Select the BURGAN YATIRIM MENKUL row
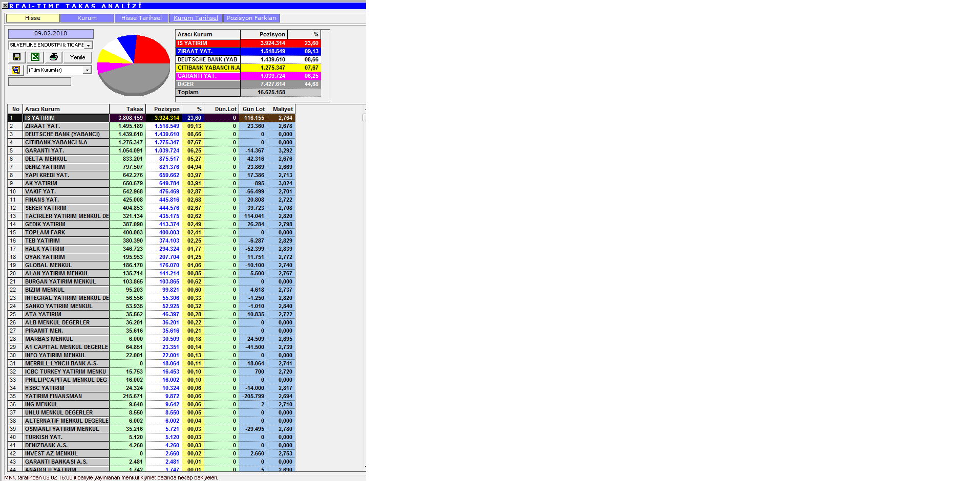Viewport: 980px width, 481px height. click(151, 281)
